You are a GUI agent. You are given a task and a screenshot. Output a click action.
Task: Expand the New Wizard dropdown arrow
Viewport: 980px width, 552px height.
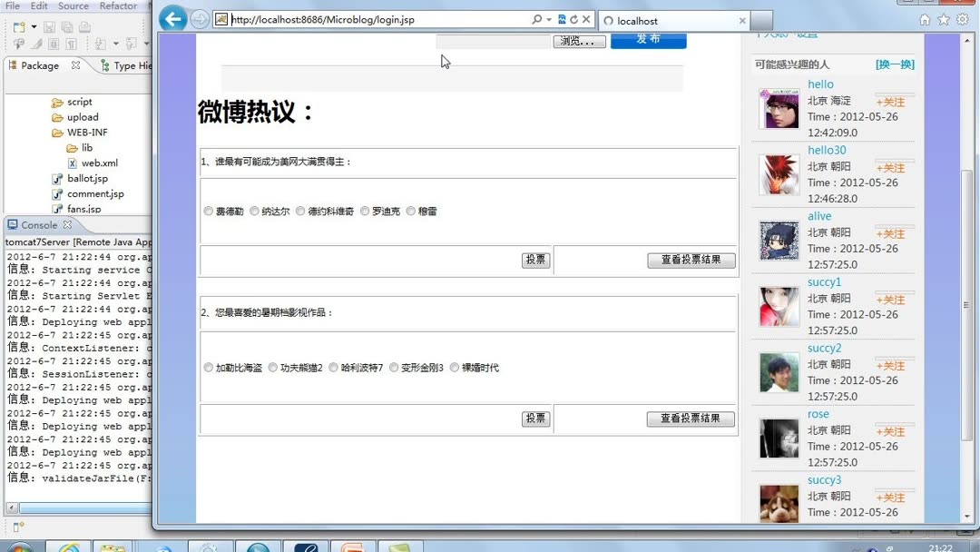(34, 27)
